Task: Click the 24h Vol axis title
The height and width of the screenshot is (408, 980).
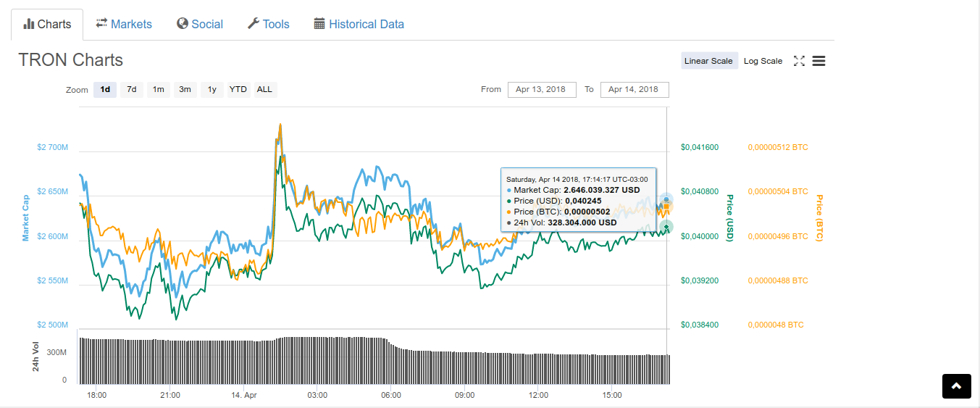Action: [x=35, y=356]
